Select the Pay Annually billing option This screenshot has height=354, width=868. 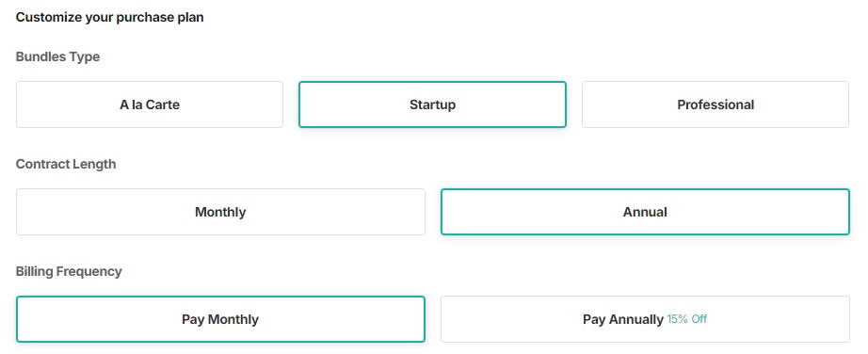click(645, 319)
